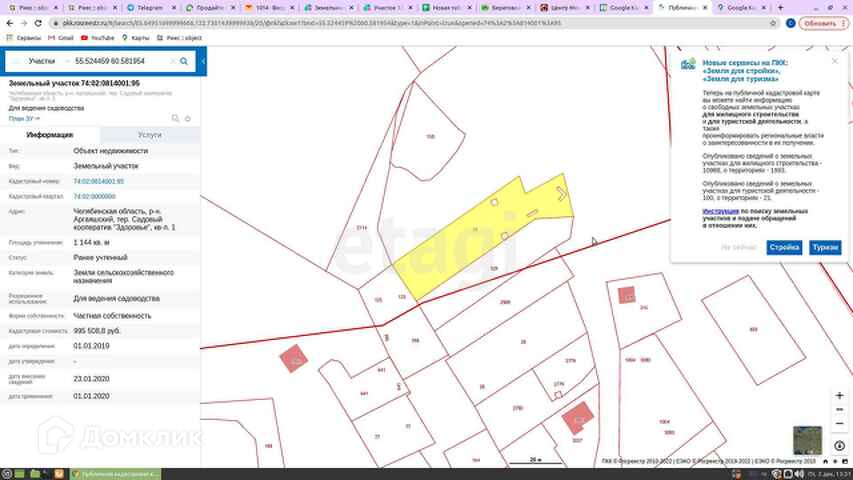Select the Информация tab
The width and height of the screenshot is (853, 480).
[50, 134]
